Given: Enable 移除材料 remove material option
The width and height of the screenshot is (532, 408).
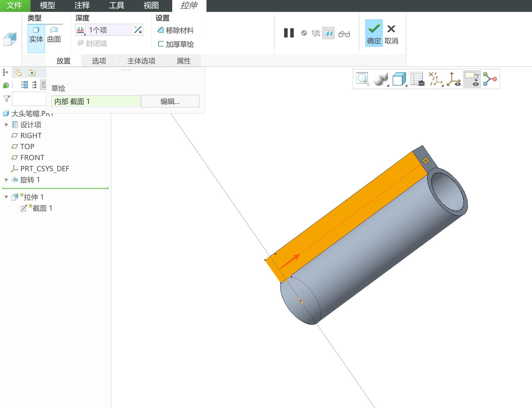Looking at the screenshot, I should click(x=175, y=30).
